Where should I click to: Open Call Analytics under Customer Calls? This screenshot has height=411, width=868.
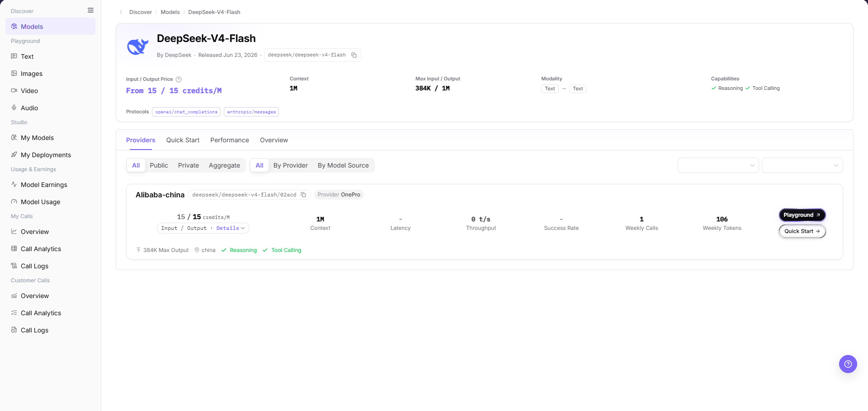pyautogui.click(x=50, y=313)
